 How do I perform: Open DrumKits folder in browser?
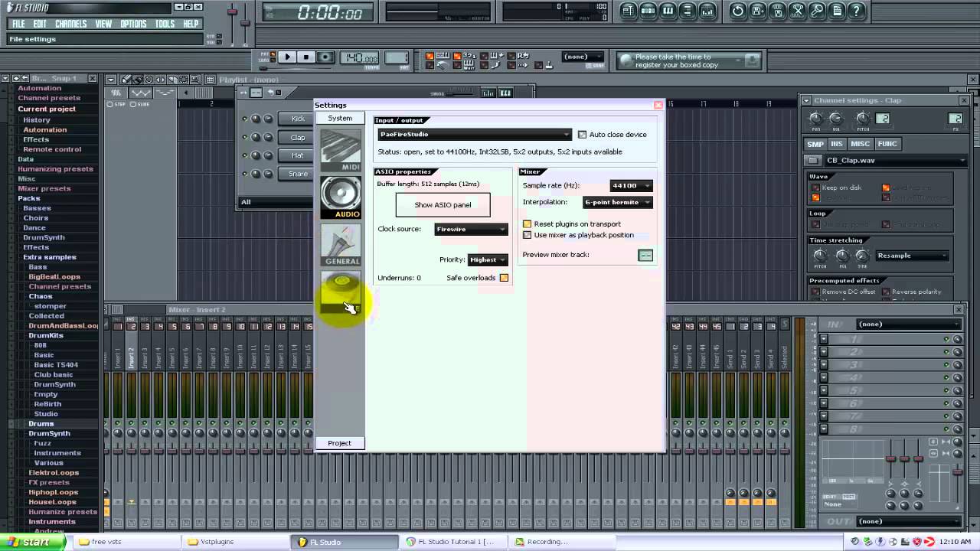[x=46, y=335]
